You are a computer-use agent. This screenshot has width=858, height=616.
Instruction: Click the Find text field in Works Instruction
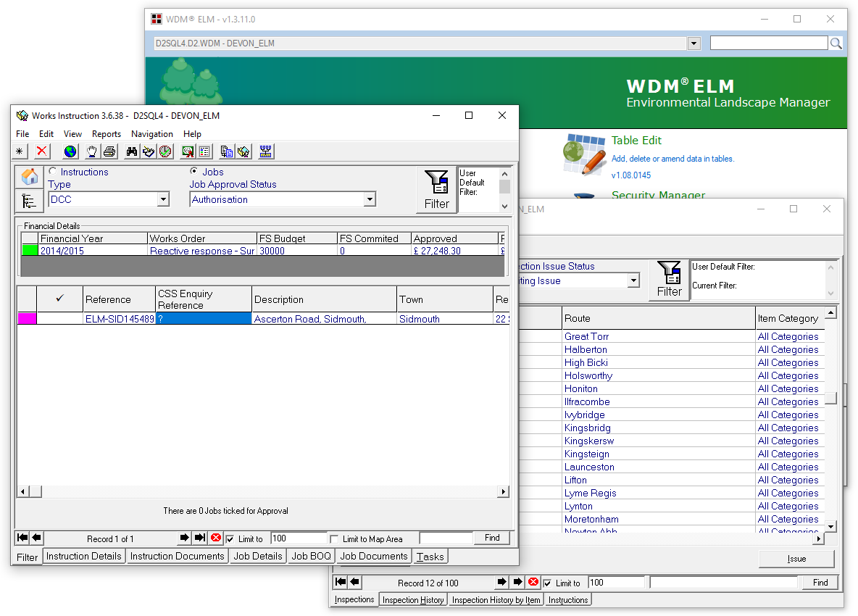446,538
